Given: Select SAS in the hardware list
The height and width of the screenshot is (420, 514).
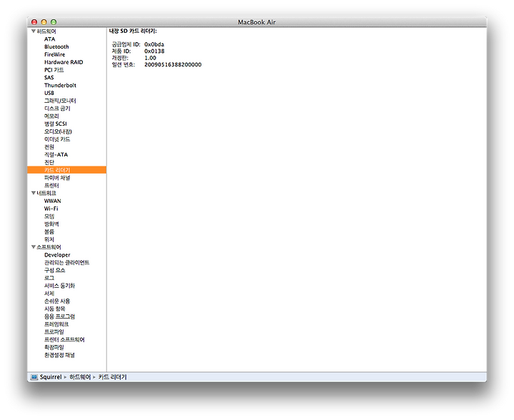Looking at the screenshot, I should click(x=49, y=77).
